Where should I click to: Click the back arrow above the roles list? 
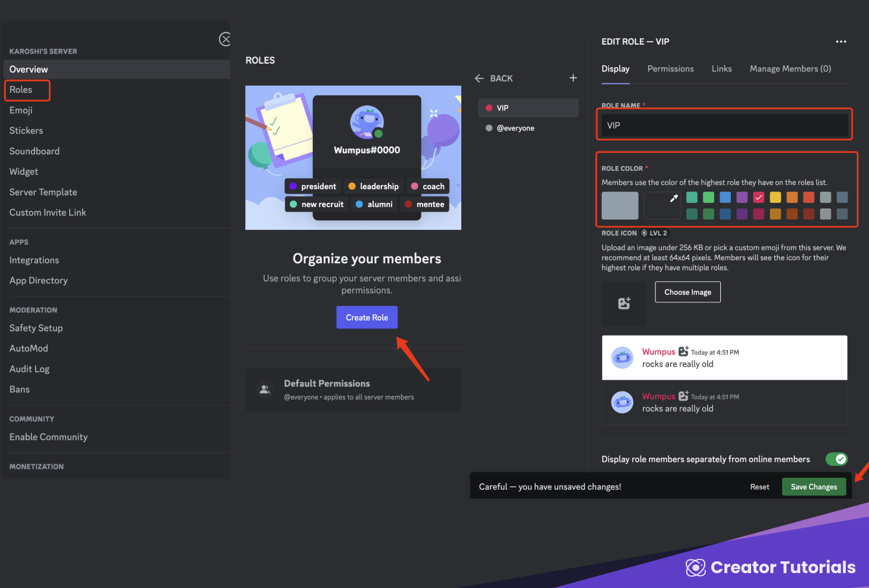click(x=479, y=78)
